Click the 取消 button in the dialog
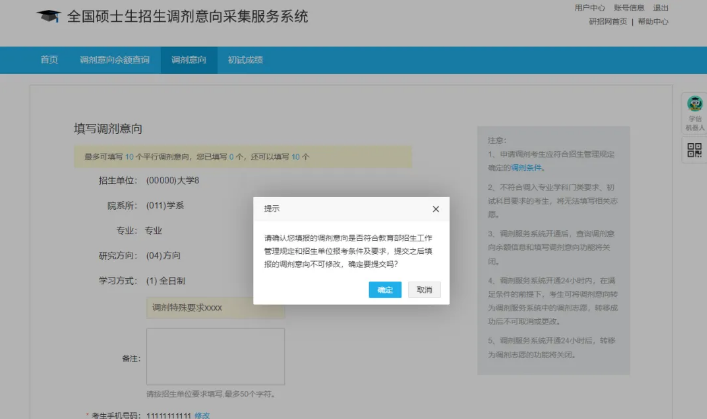This screenshot has height=419, width=707. (x=424, y=289)
